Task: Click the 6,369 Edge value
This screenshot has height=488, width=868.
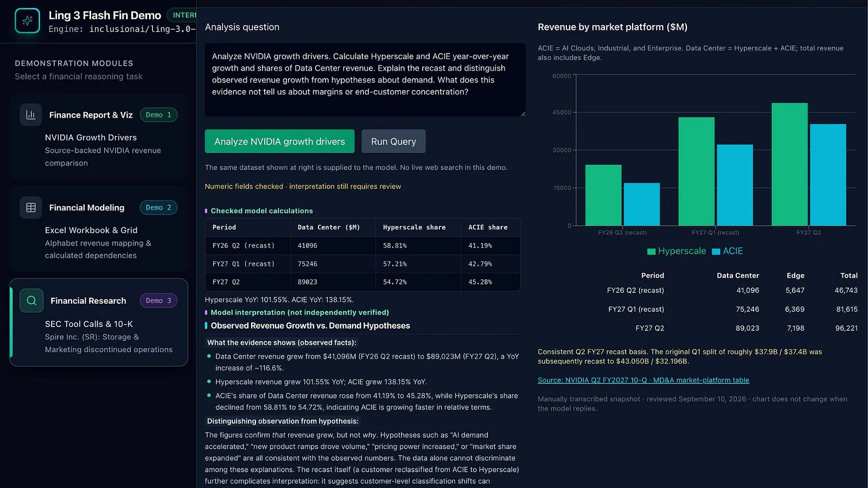Action: [795, 310]
